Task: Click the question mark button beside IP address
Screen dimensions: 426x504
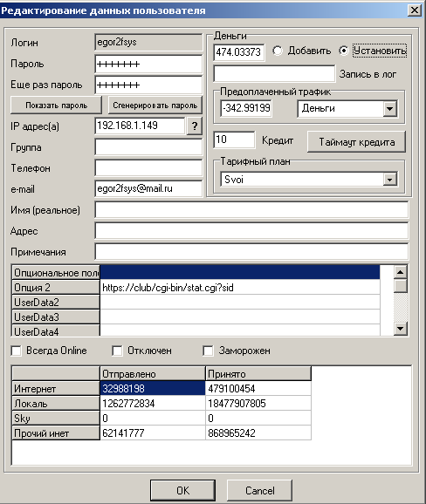Action: (x=195, y=126)
